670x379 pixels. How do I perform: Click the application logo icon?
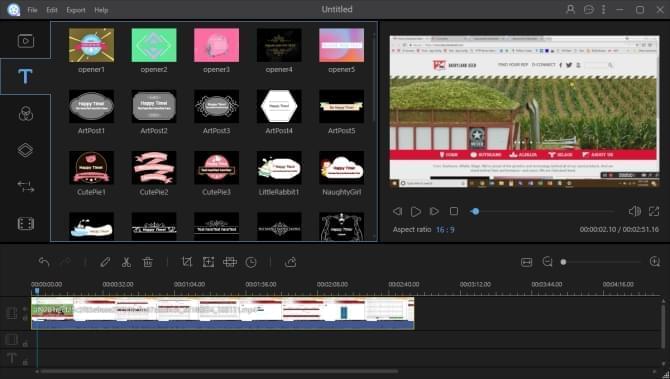14,9
